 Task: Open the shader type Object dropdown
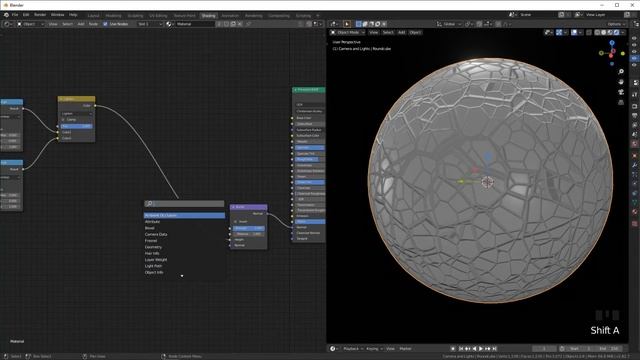(30, 24)
